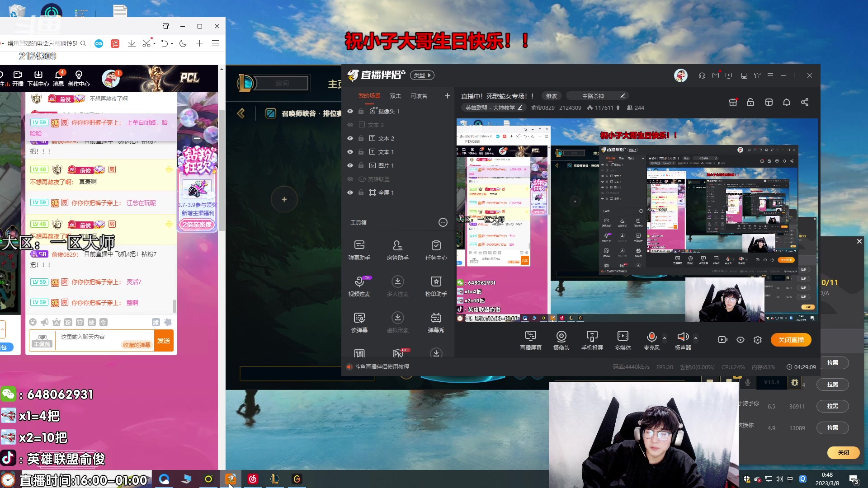Open 创作中心 in the Douyu page header
Viewport: 868px width, 488px height.
point(79,78)
